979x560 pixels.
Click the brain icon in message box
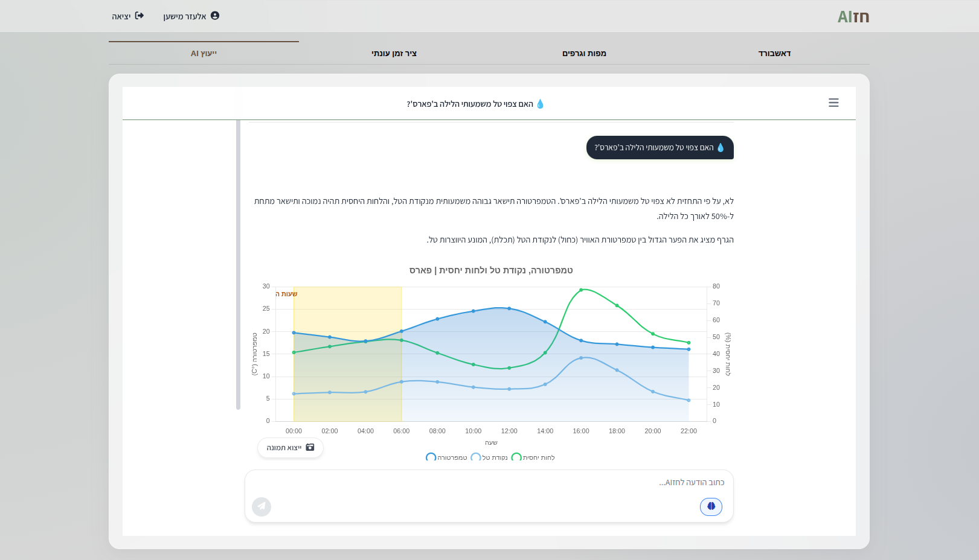[x=711, y=506]
